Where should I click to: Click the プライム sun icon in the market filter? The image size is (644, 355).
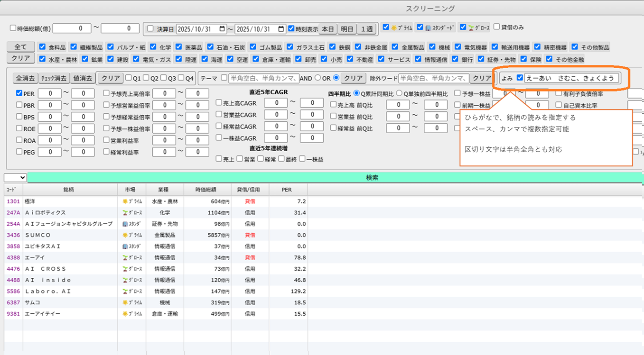[393, 28]
